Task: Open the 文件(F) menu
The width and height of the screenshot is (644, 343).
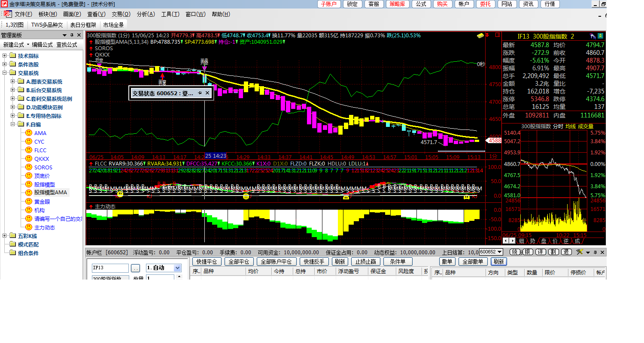Action: [23, 14]
